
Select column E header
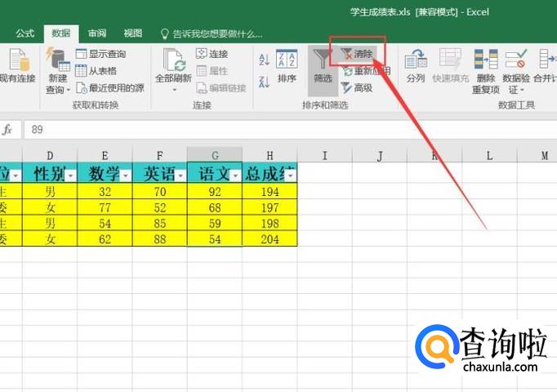[x=105, y=155]
